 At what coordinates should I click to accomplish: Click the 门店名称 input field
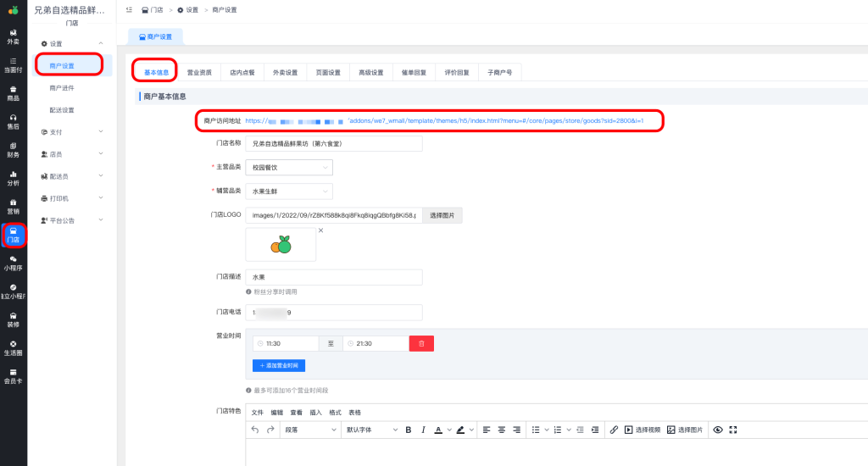334,144
